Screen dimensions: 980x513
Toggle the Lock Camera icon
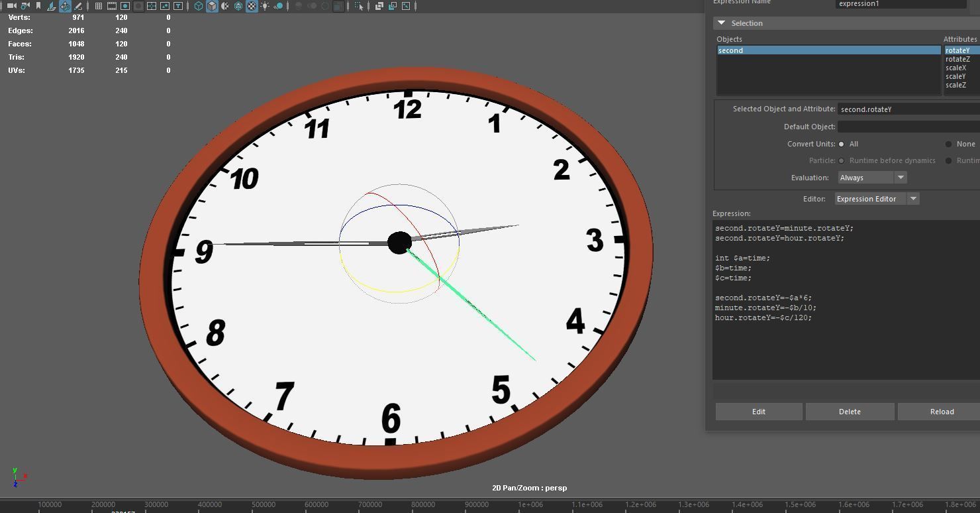click(x=25, y=6)
